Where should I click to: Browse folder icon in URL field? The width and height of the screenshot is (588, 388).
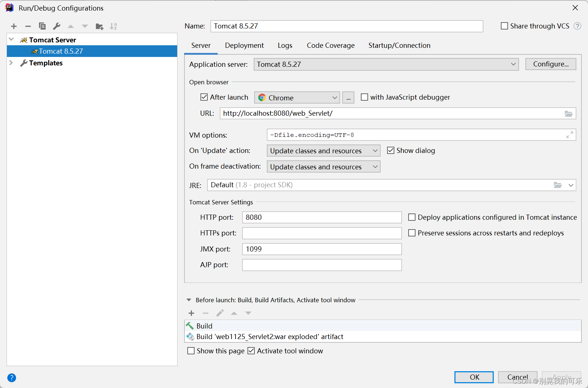coord(569,114)
